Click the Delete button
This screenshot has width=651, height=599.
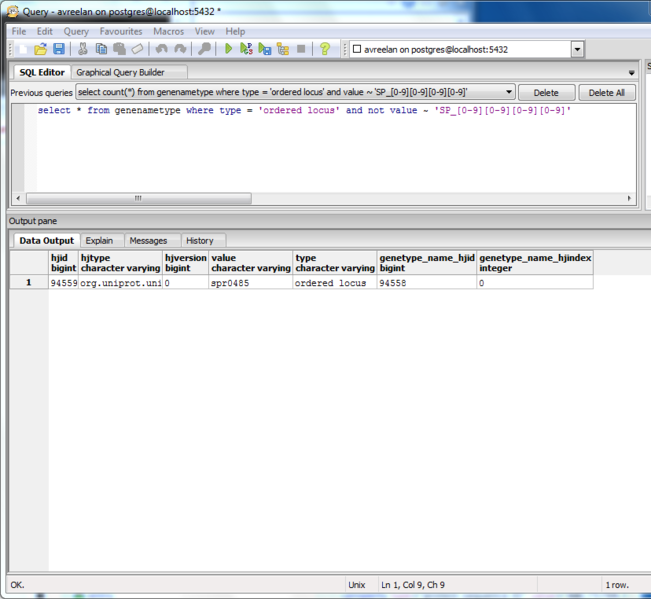coord(546,93)
